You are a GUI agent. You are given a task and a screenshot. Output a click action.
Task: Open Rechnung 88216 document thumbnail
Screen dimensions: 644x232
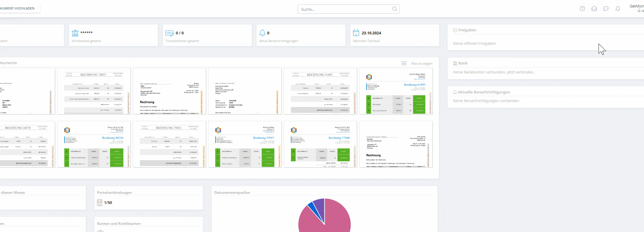(94, 144)
